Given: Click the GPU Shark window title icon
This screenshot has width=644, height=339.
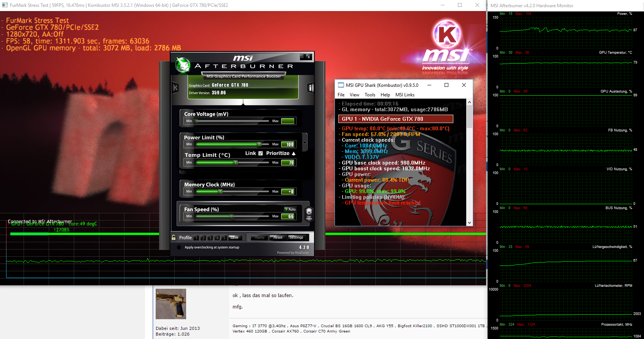Looking at the screenshot, I should click(x=341, y=85).
